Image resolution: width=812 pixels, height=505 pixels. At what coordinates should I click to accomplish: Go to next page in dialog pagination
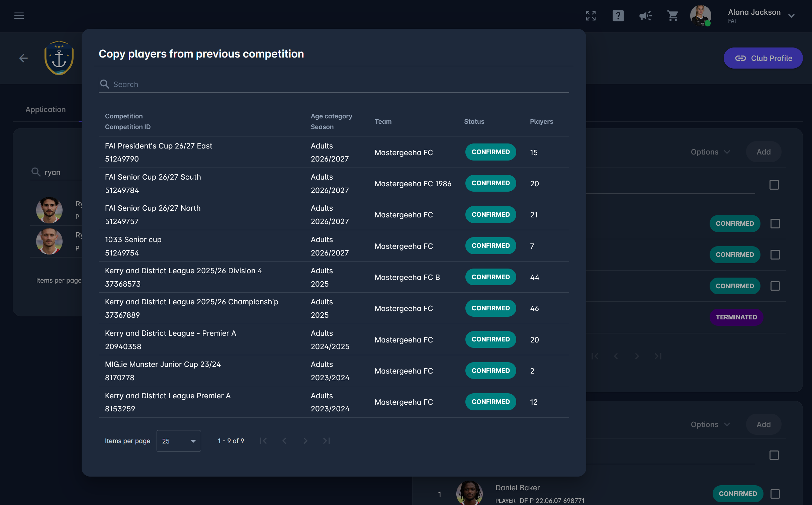tap(305, 441)
